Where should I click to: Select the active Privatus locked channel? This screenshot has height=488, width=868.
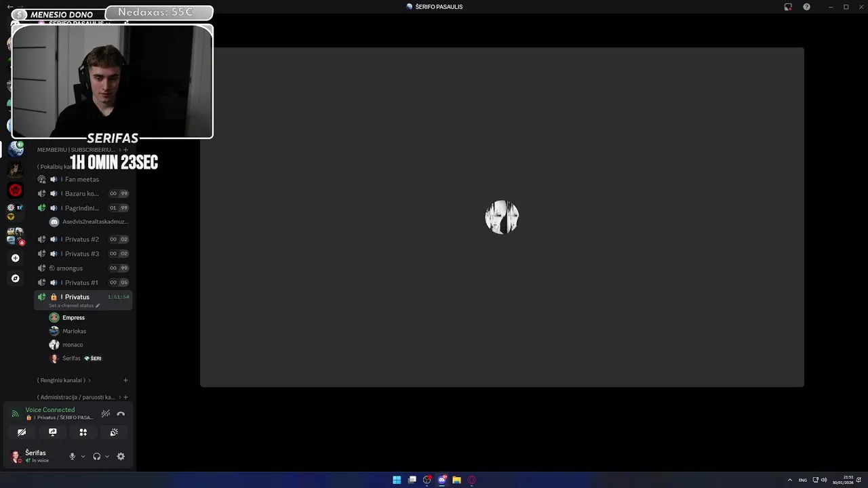[x=83, y=297]
